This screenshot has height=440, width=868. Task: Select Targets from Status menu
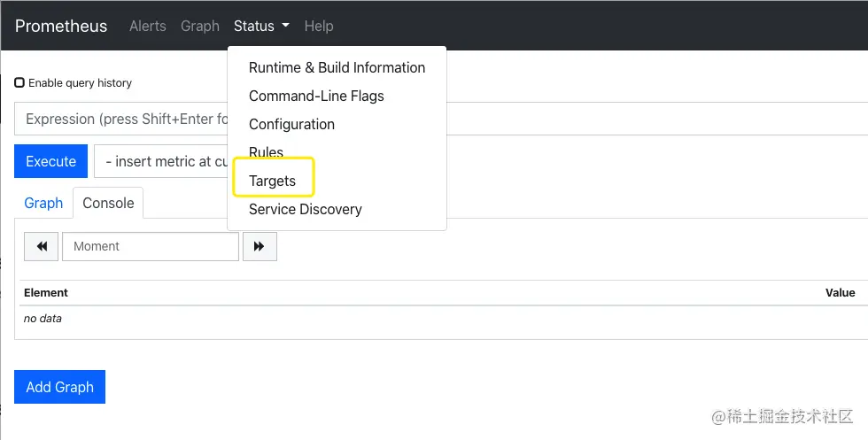(273, 181)
